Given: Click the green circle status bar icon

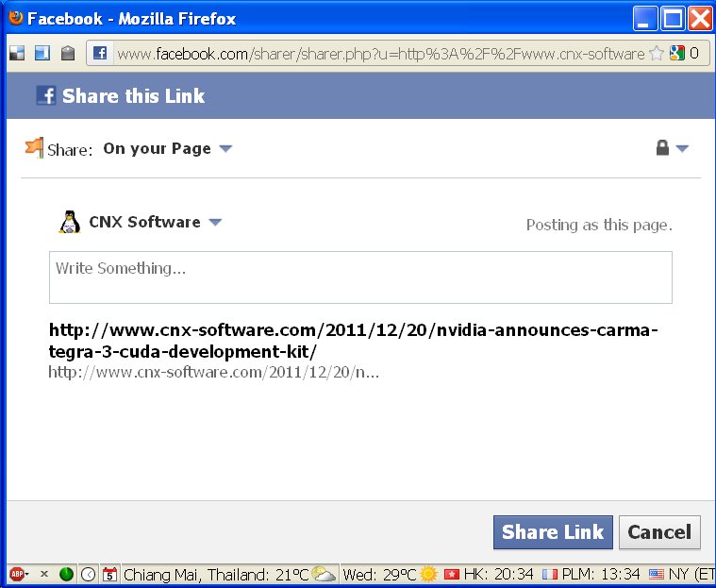Looking at the screenshot, I should point(67,574).
